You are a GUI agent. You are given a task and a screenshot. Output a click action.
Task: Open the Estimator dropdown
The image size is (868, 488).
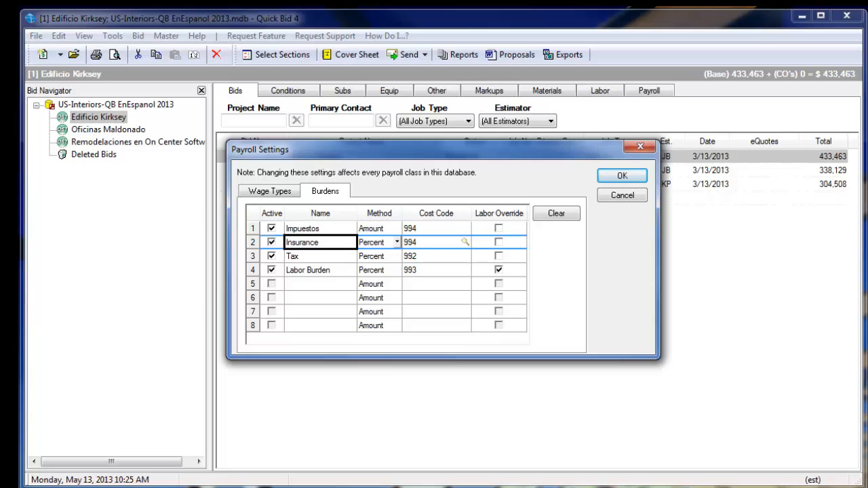click(551, 121)
